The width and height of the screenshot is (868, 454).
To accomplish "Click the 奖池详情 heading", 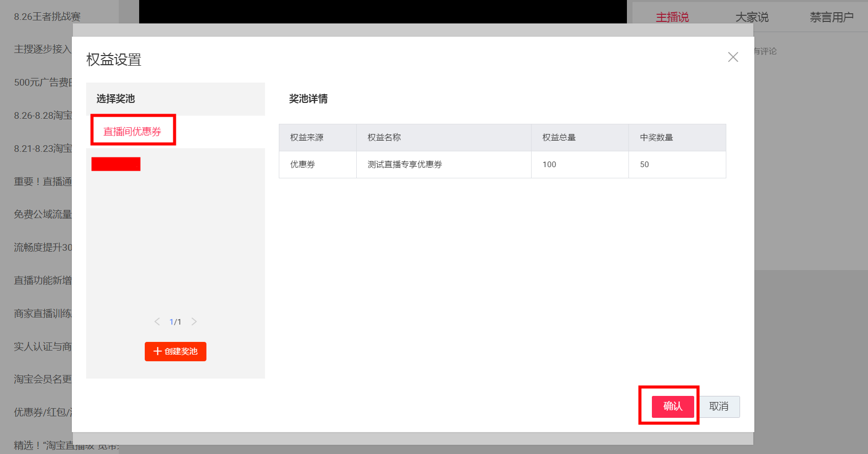I will [x=308, y=99].
